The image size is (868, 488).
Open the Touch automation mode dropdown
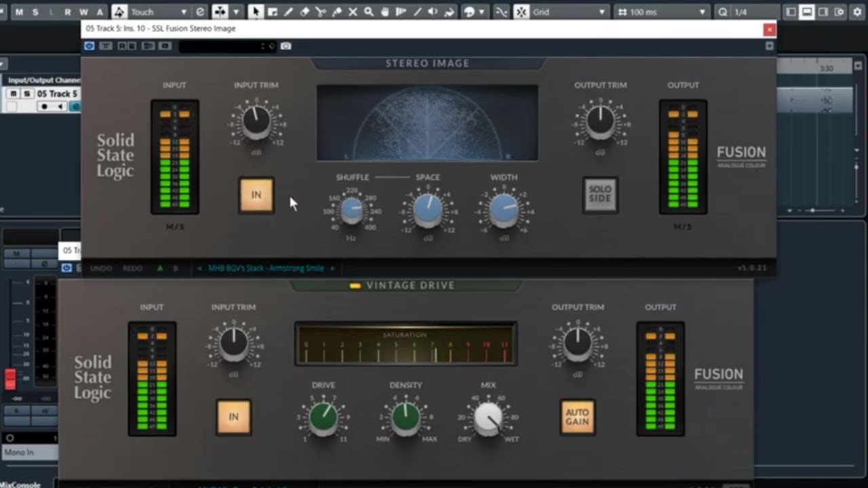(158, 12)
